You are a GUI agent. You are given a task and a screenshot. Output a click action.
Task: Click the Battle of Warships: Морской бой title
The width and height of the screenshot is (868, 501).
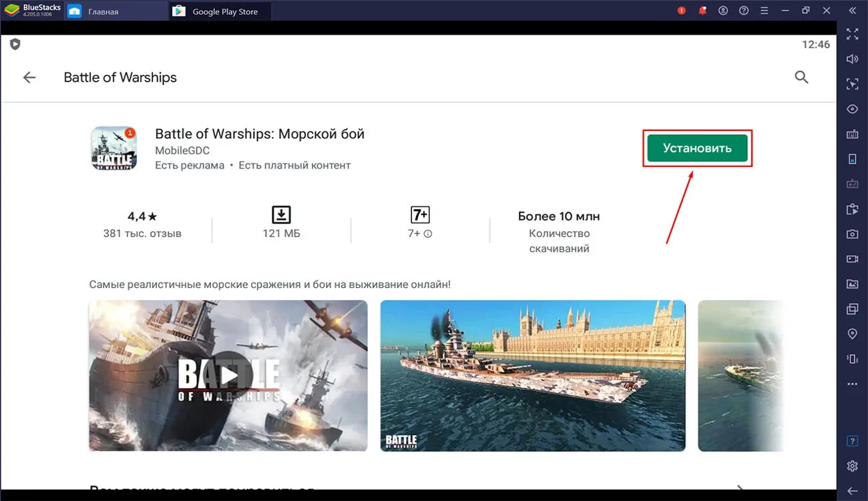click(x=260, y=134)
